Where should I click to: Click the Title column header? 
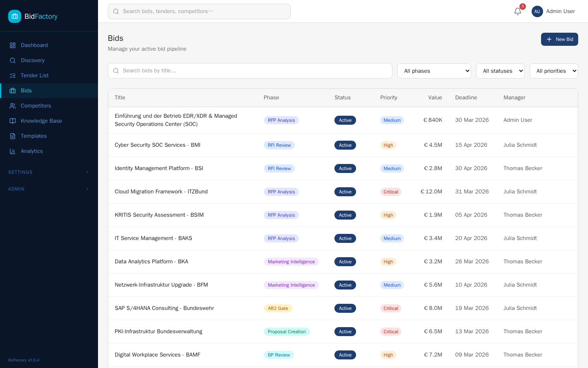[x=120, y=98]
